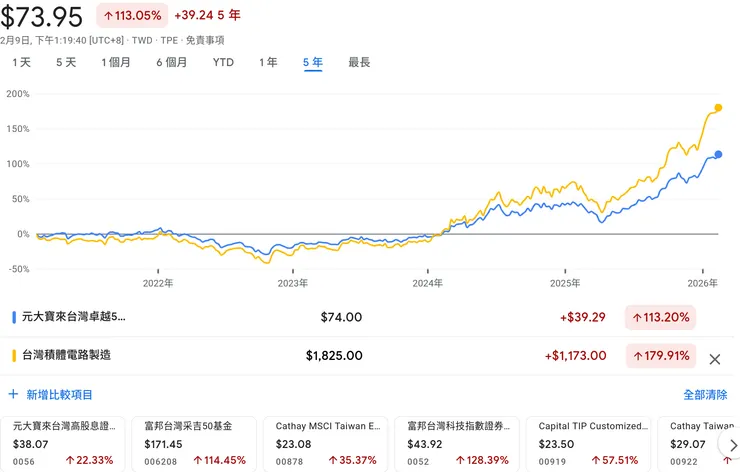Click the +$39.29 gain value

pyautogui.click(x=583, y=317)
